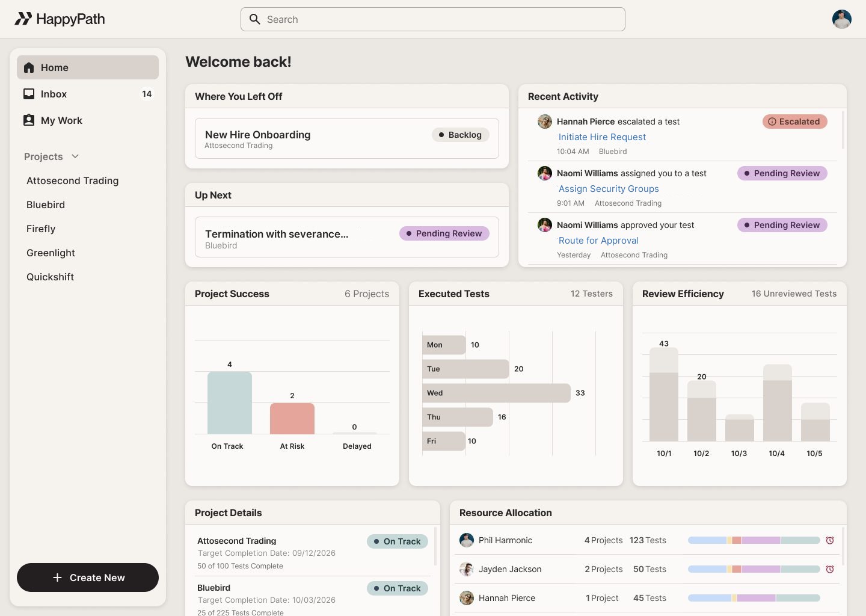The height and width of the screenshot is (616, 866).
Task: Open the Initiate Hire Request link
Action: pyautogui.click(x=602, y=137)
